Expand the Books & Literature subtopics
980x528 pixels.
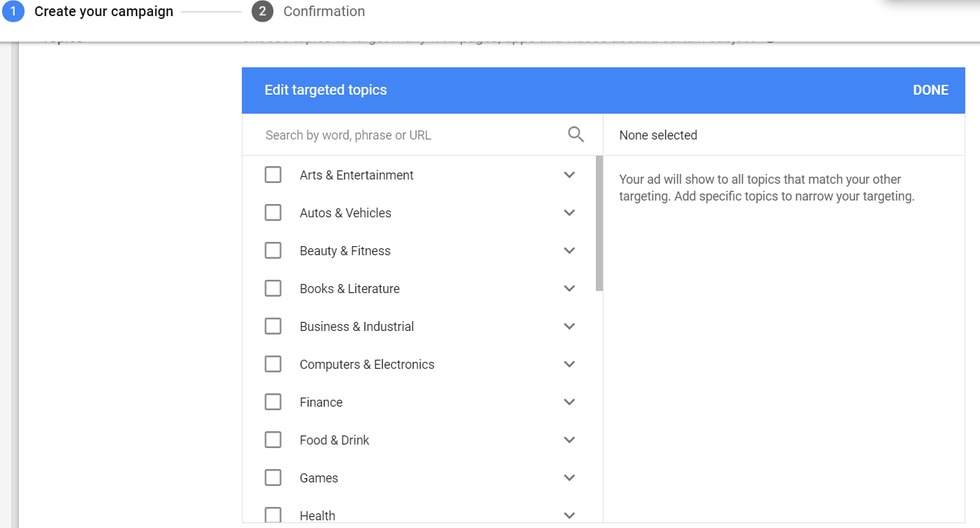coord(569,288)
